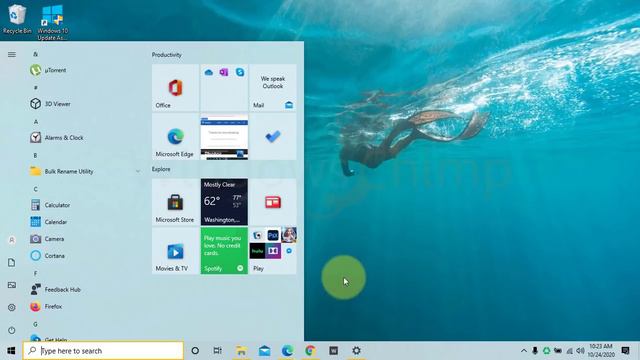Open Task View on the taskbar
The width and height of the screenshot is (640, 360).
pyautogui.click(x=218, y=351)
